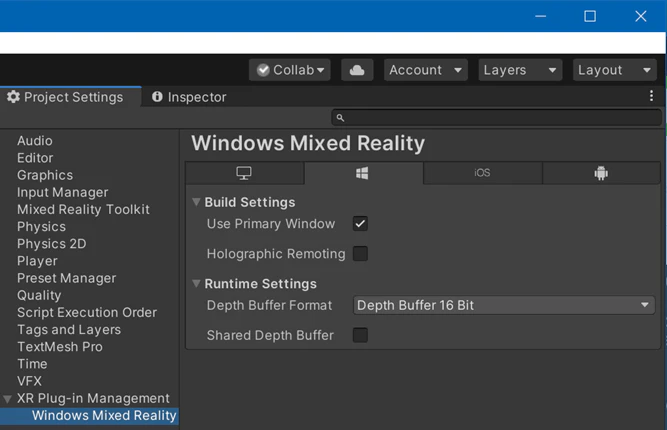Open the Account dropdown

tap(425, 70)
